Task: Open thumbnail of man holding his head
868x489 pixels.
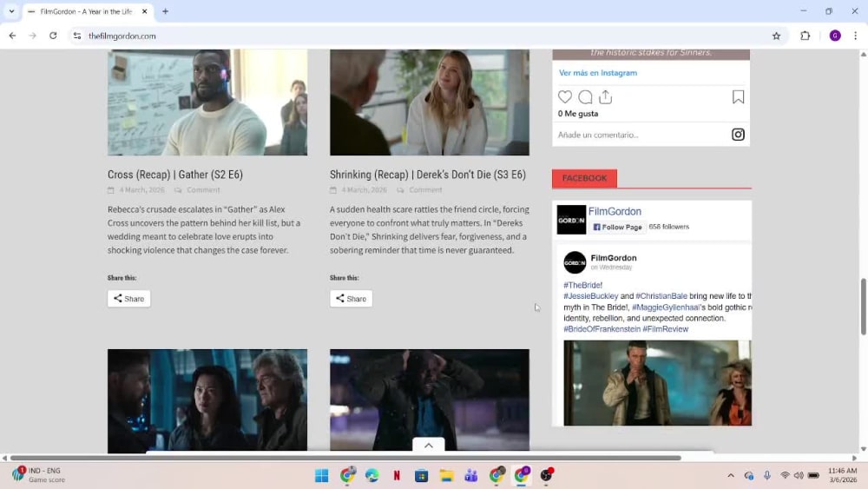Action: point(430,400)
